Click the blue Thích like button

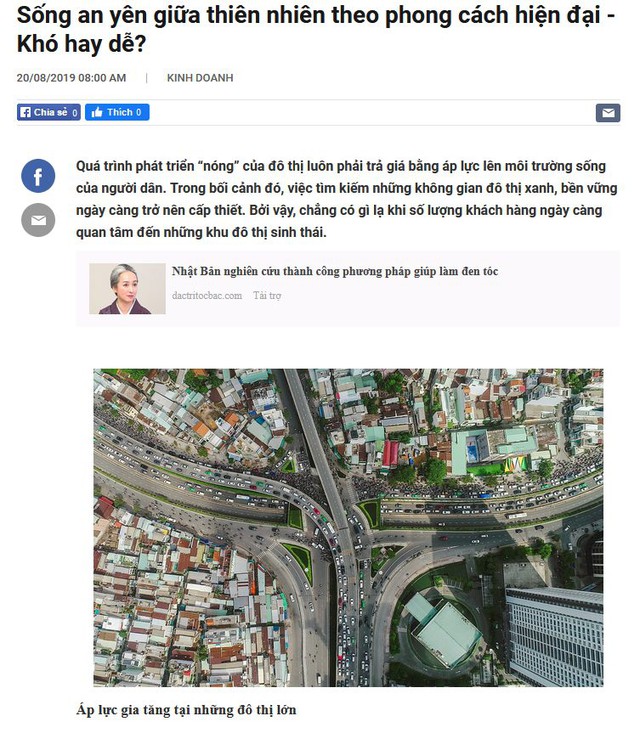tap(117, 112)
